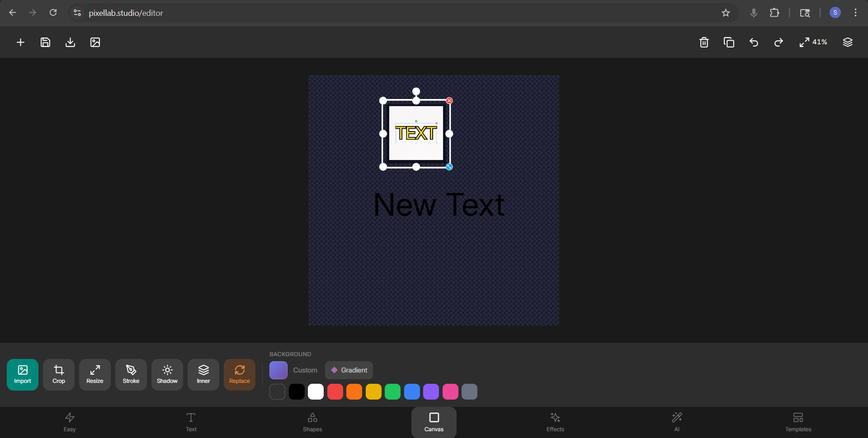868x438 pixels.
Task: Reload the page in the browser
Action: tap(53, 13)
